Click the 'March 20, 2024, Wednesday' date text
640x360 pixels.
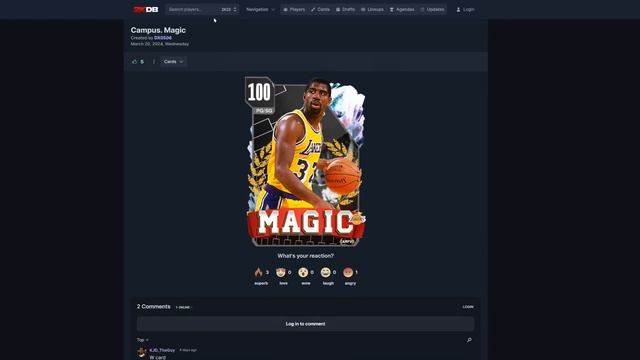pos(160,44)
